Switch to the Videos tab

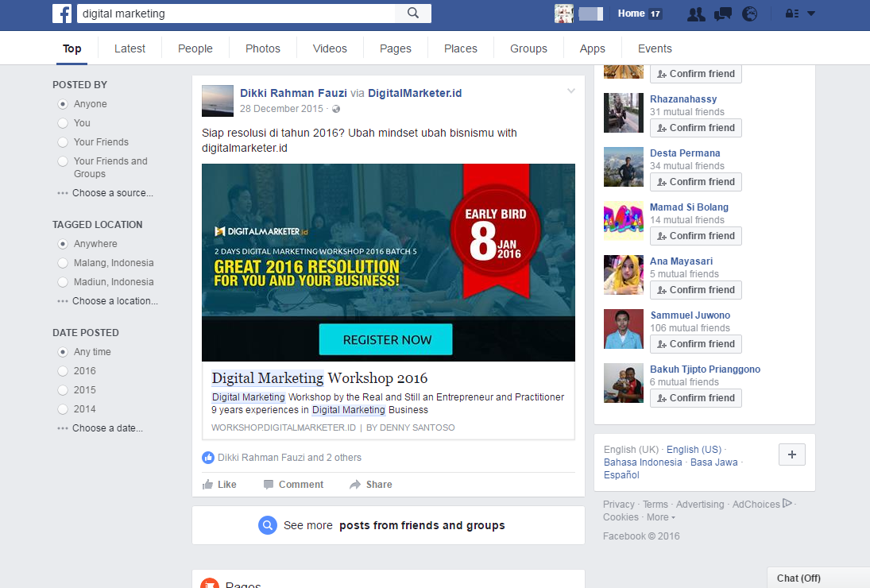click(x=331, y=48)
